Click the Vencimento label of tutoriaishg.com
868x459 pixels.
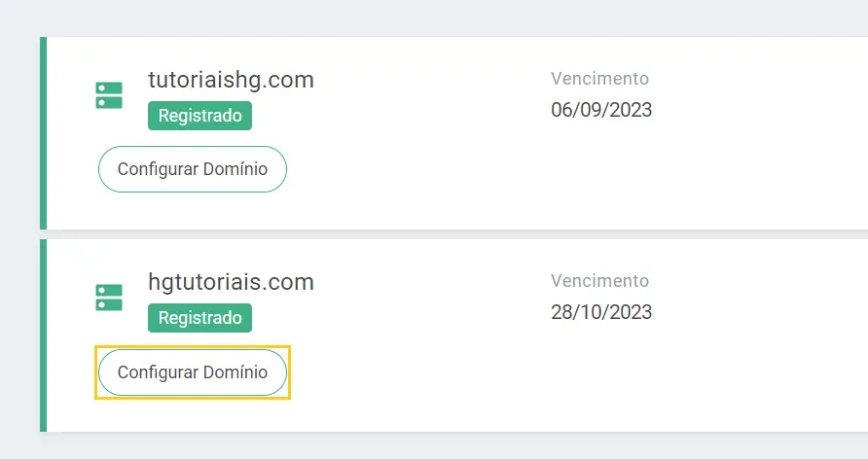599,79
